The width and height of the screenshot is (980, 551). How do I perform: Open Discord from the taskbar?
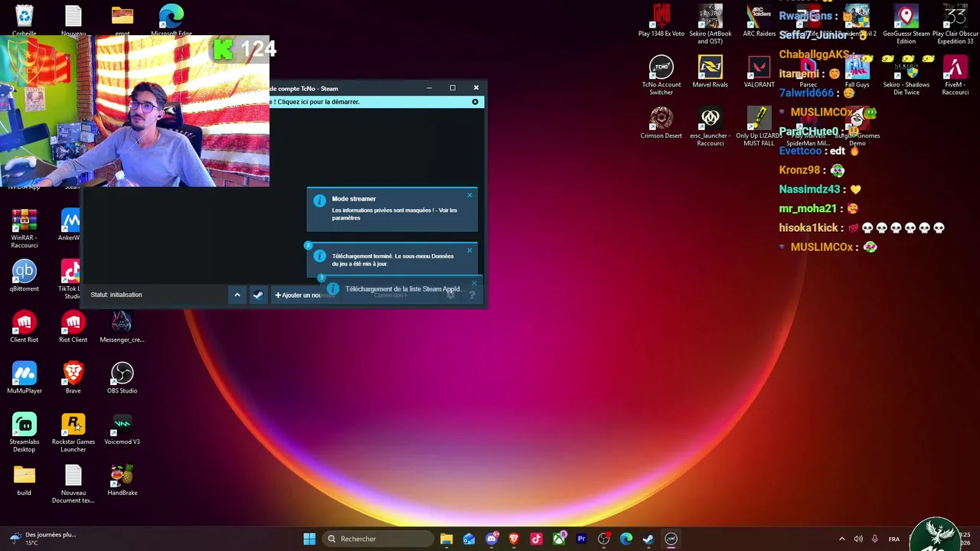click(x=492, y=539)
